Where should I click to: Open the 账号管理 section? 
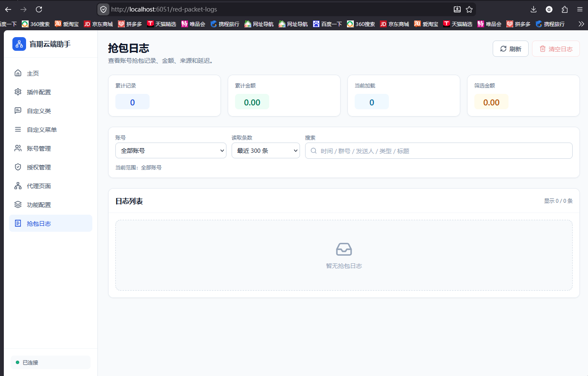click(x=50, y=149)
